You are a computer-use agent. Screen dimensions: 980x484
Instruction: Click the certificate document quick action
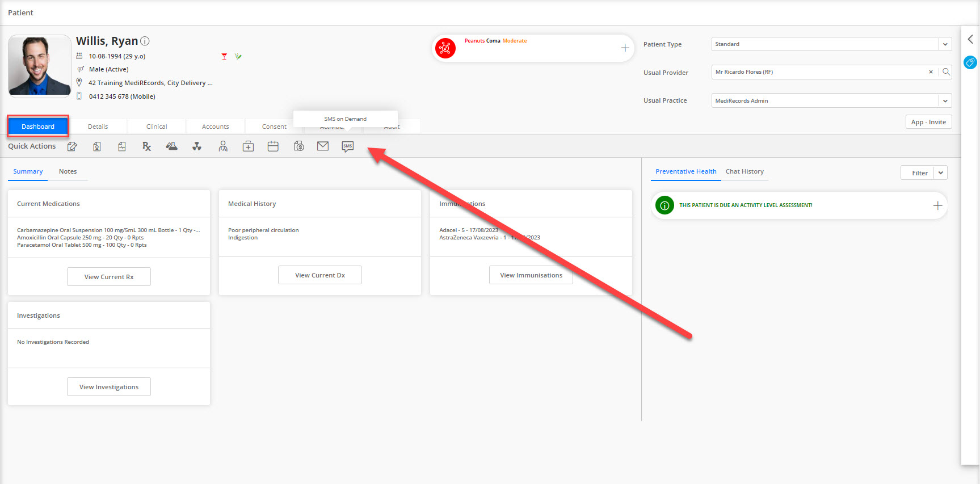click(97, 146)
